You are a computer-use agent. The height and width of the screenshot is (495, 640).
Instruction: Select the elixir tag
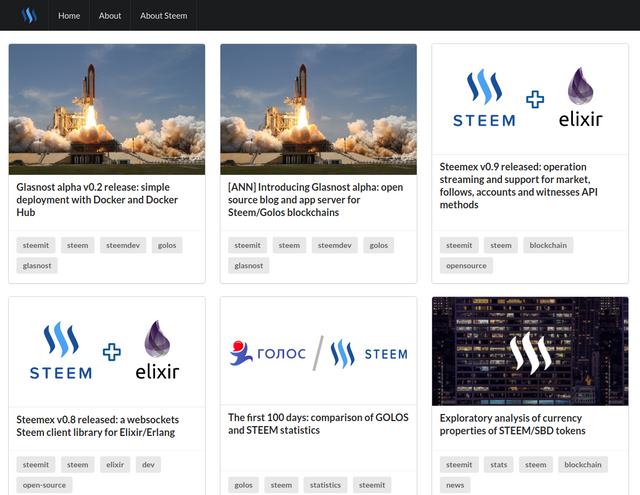(115, 465)
